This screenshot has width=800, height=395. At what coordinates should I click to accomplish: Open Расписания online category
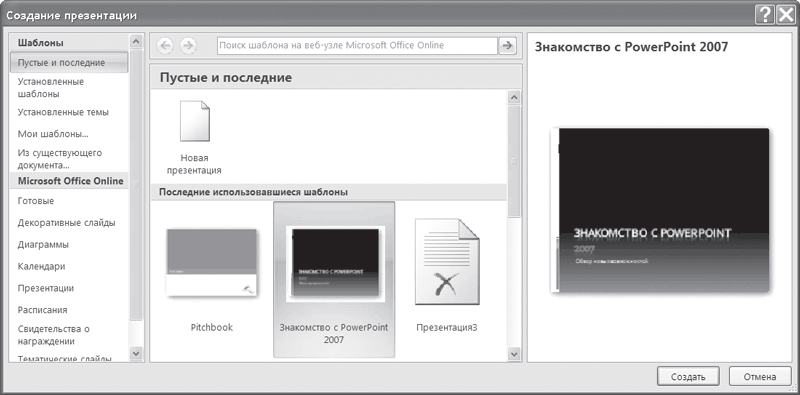[42, 310]
